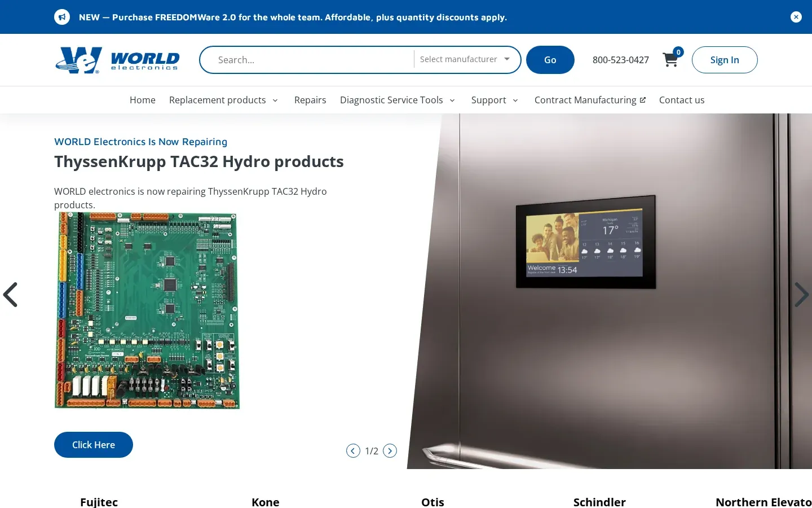Viewport: 812px width, 508px height.
Task: Select the Schindler manufacturer heading
Action: click(x=599, y=502)
